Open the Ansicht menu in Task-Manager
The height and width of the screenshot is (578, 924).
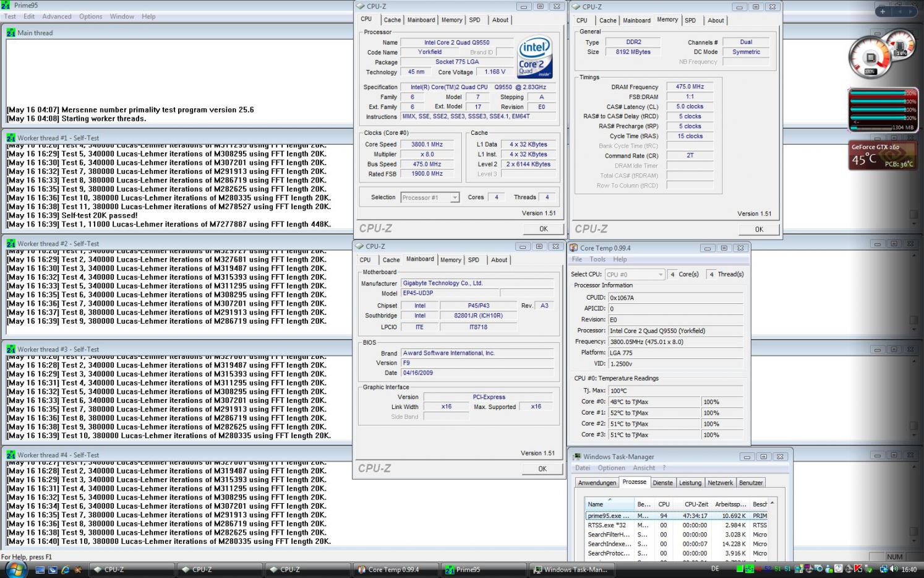(644, 468)
